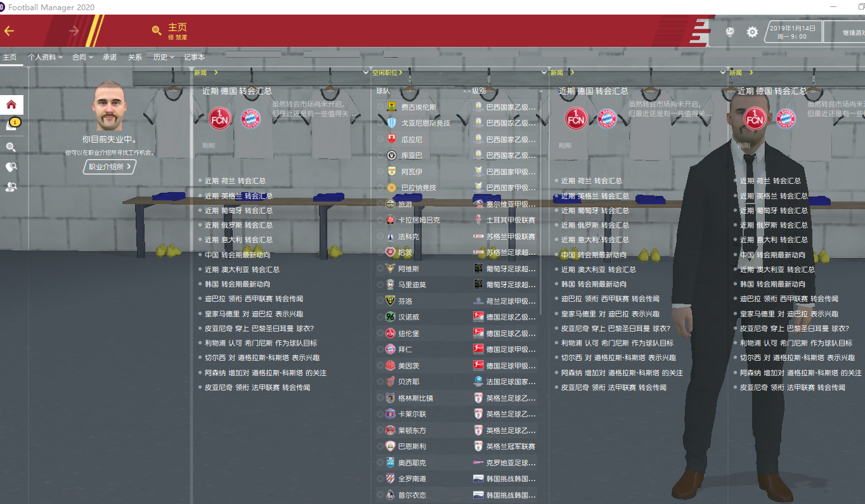Viewport: 865px width, 504px height.
Task: Tick the selection circle beside 巴恩斯利
Action: click(x=380, y=446)
